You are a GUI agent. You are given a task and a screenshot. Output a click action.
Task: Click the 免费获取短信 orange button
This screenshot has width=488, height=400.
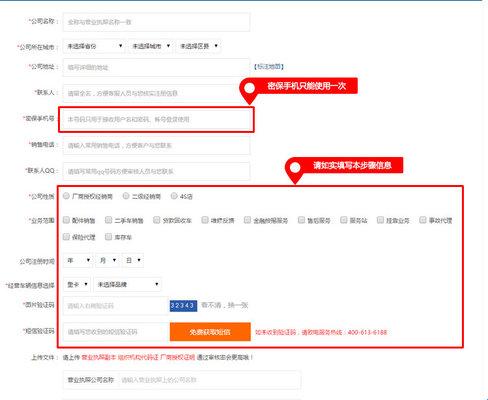[210, 332]
